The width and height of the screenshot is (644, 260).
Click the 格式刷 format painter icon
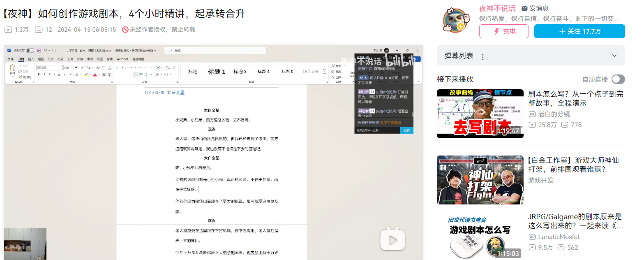(20, 77)
